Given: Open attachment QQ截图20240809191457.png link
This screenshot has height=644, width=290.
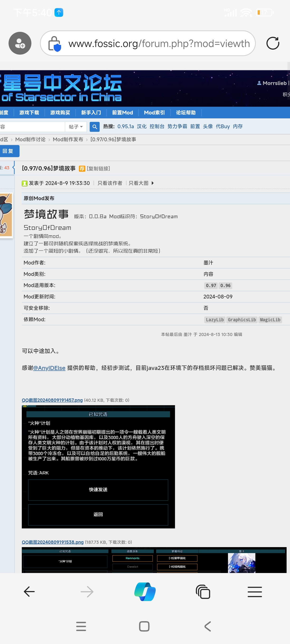Looking at the screenshot, I should pos(52,400).
